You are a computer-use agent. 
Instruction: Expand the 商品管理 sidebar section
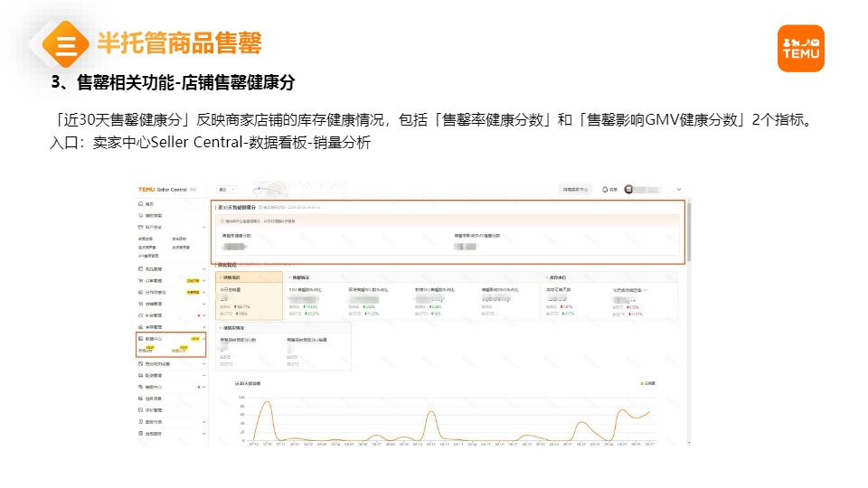[204, 268]
